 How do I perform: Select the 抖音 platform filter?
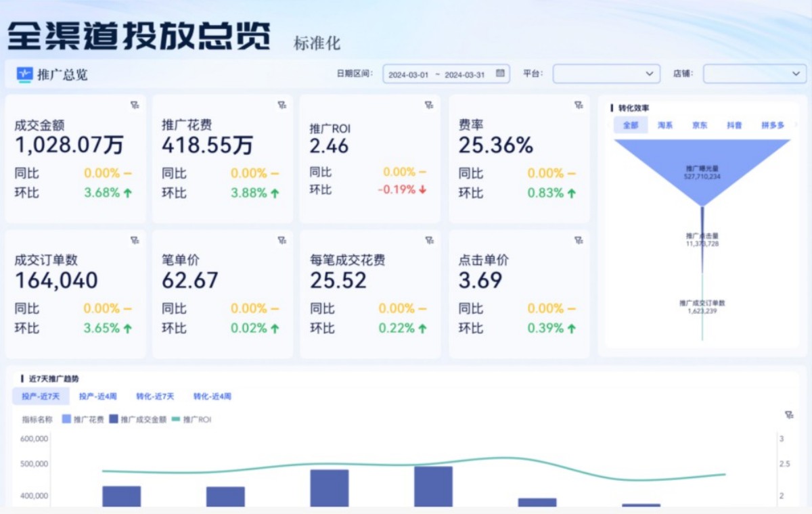pos(735,125)
